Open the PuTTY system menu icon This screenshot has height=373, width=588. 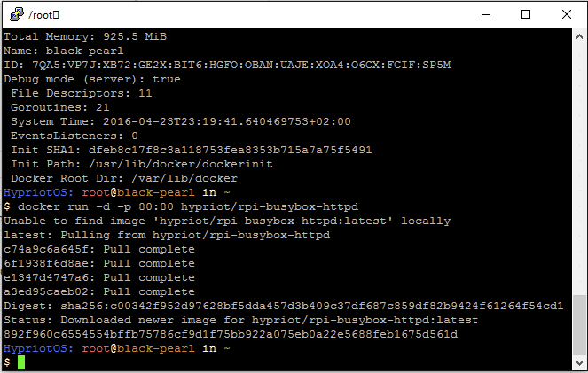(17, 14)
